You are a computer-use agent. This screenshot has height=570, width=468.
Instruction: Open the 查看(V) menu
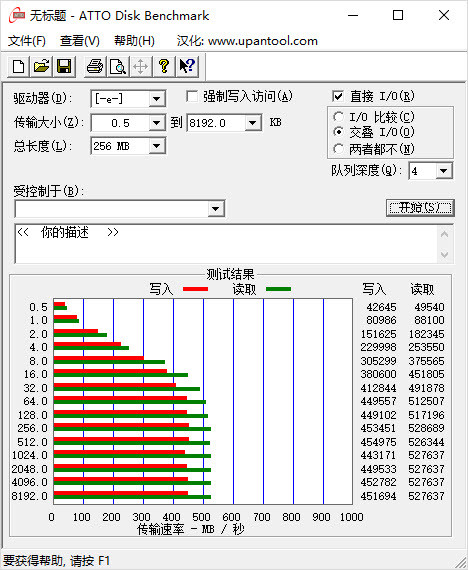coord(80,41)
